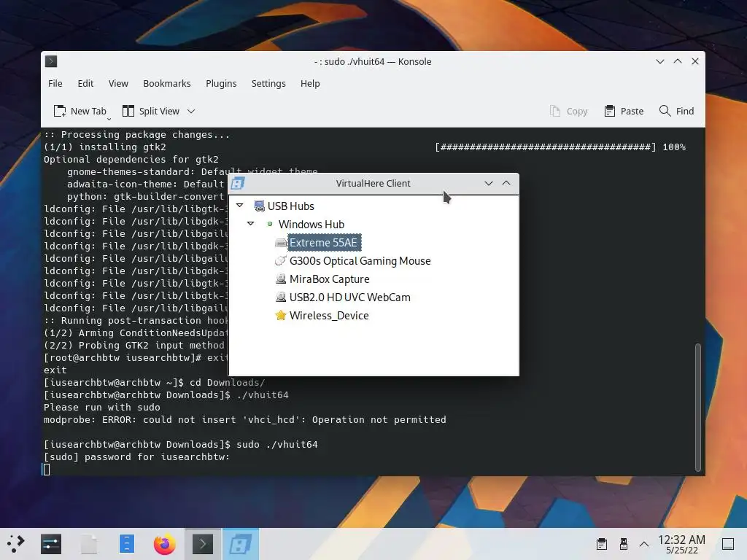This screenshot has width=747, height=560.
Task: Open Konsole Plugins menu
Action: [x=221, y=83]
